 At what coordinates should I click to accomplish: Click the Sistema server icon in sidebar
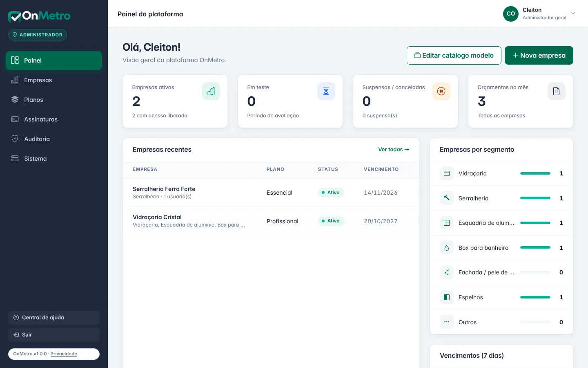[x=15, y=159]
